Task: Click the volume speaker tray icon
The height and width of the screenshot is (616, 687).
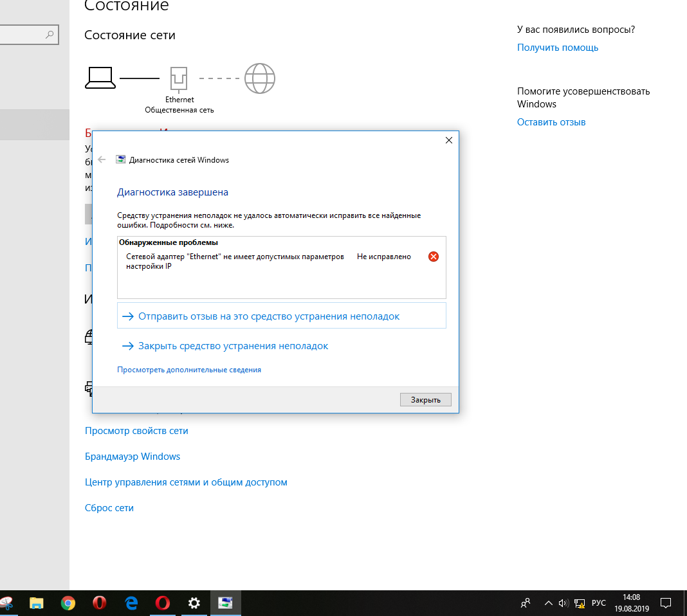Action: click(x=563, y=603)
